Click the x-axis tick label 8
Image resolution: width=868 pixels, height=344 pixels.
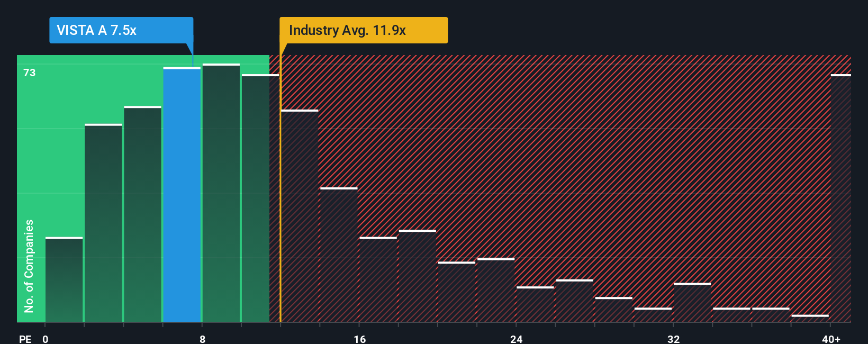202,339
